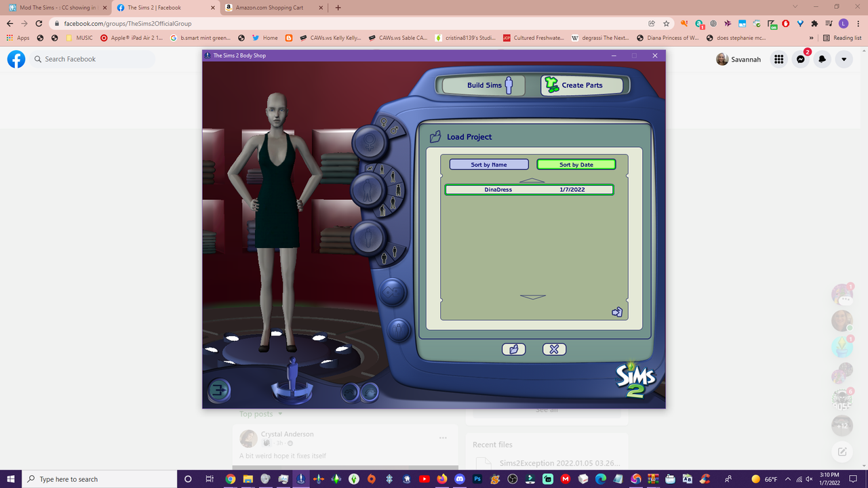
Task: Bookmark this page with the star
Action: point(666,23)
